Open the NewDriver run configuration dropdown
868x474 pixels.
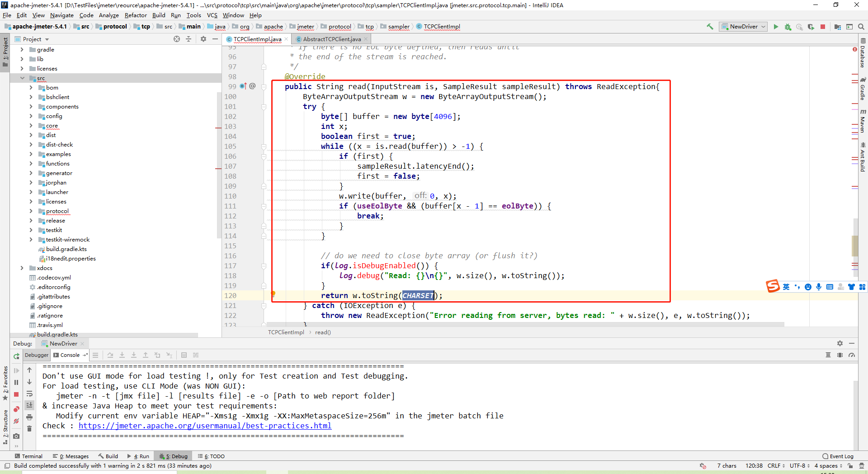(x=744, y=27)
